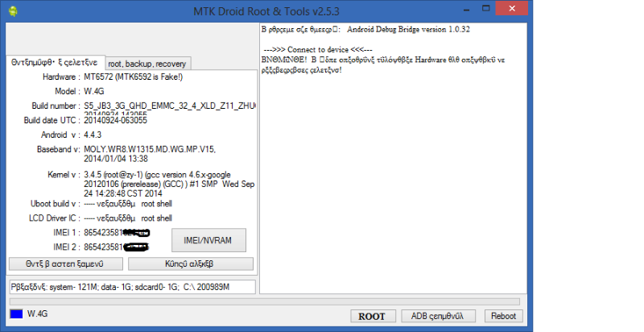Click the Android version 4.4.3

(x=93, y=135)
